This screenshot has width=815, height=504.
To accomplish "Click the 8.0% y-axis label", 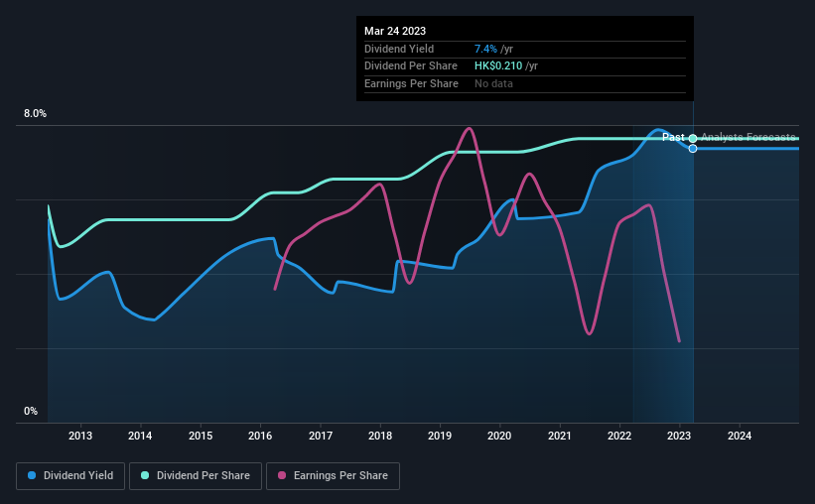I will [35, 114].
